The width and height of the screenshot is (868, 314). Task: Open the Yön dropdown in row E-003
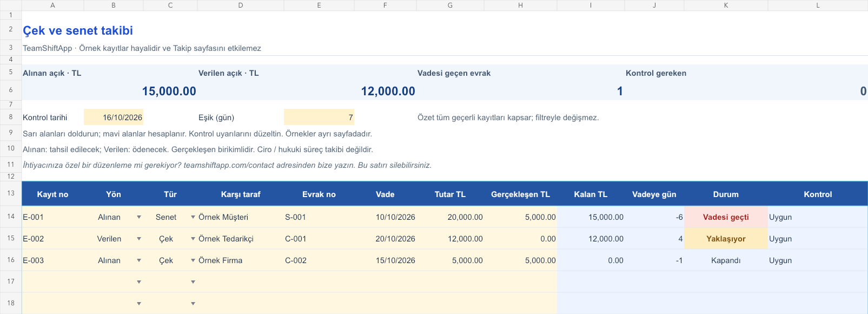click(x=139, y=260)
